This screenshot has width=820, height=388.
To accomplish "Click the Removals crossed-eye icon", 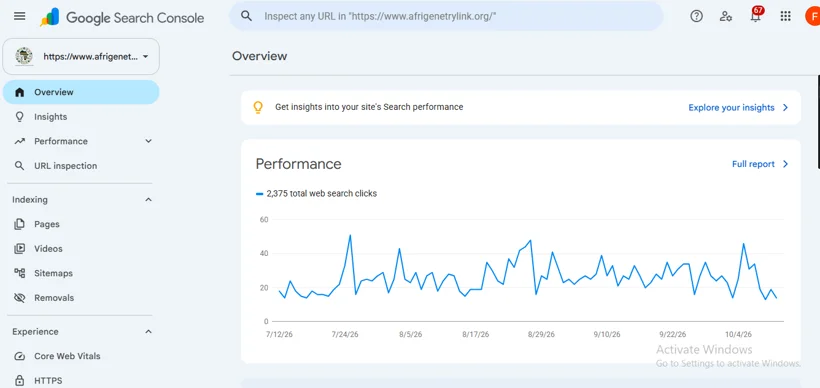I will tap(19, 298).
